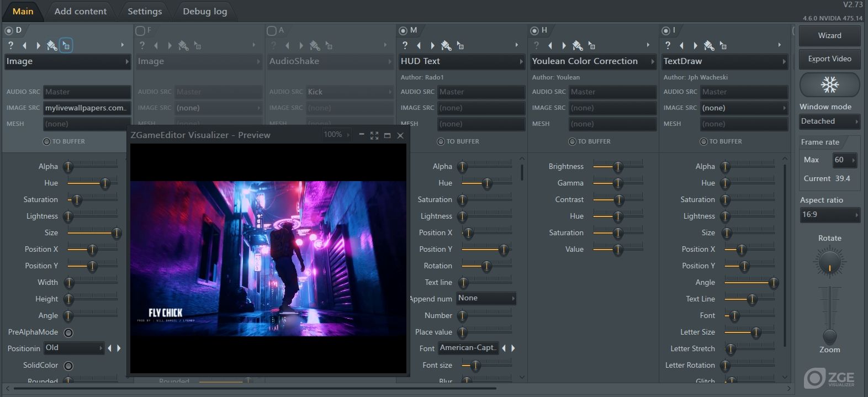Toggle layer D enable button
The width and height of the screenshot is (868, 397).
click(9, 30)
